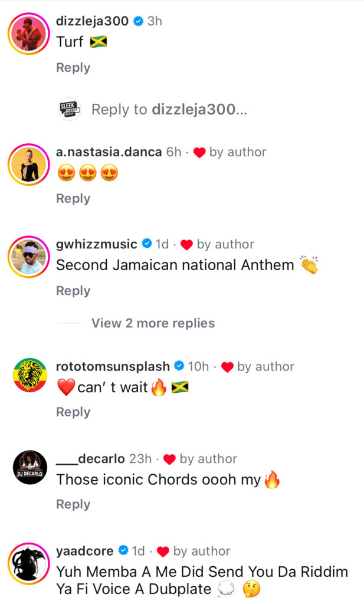
Task: Tap verified badge next to dizzleja300
Action: 138,21
